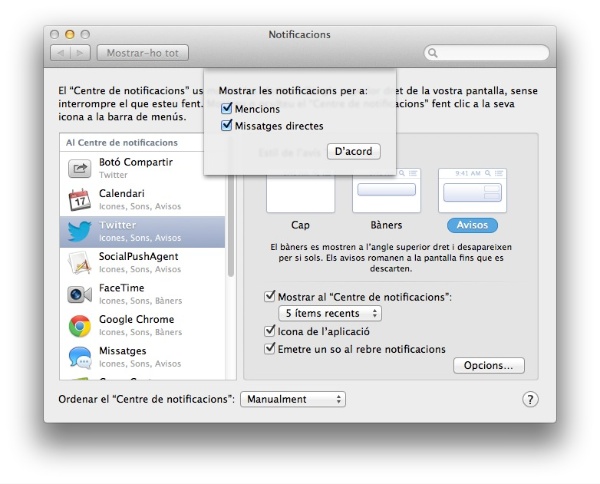Go forward with the right arrow button

coord(80,53)
